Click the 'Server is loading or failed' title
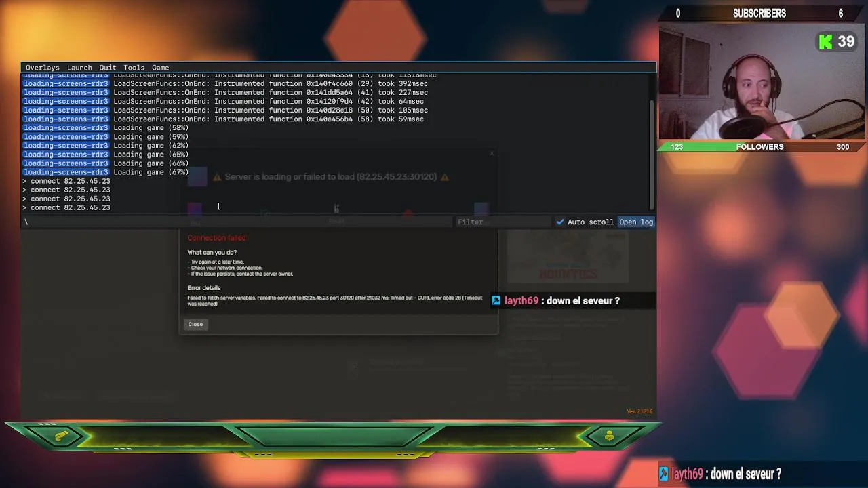The image size is (868, 488). tap(331, 177)
